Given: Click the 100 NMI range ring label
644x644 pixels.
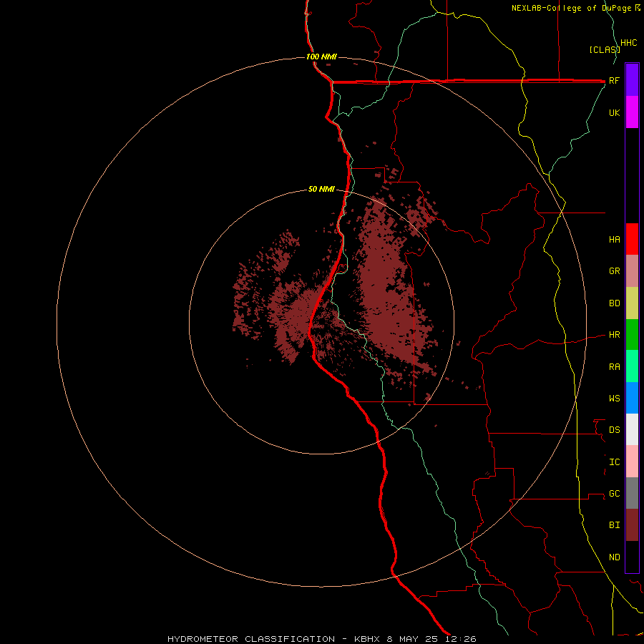Looking at the screenshot, I should [x=321, y=57].
